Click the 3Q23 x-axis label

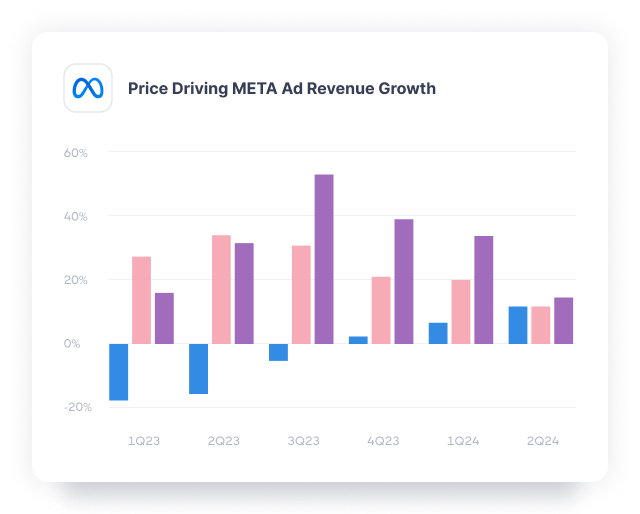(304, 441)
